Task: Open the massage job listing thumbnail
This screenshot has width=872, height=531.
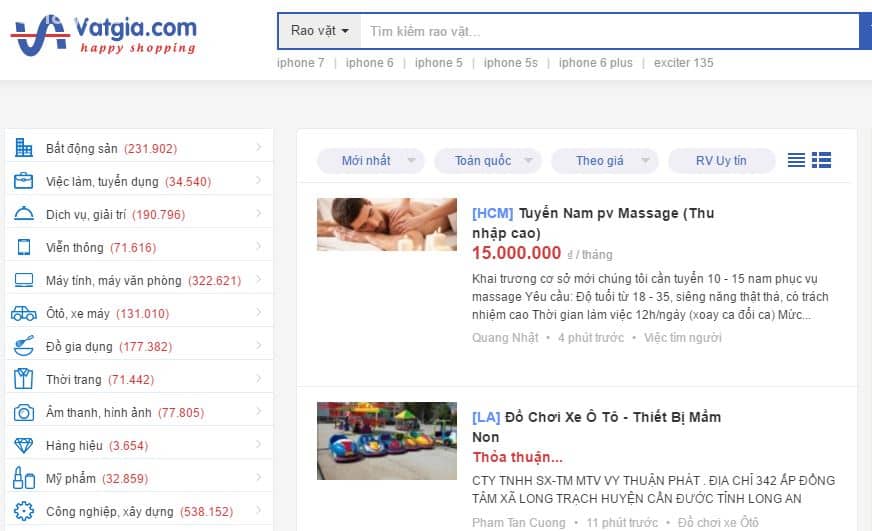Action: pyautogui.click(x=387, y=224)
